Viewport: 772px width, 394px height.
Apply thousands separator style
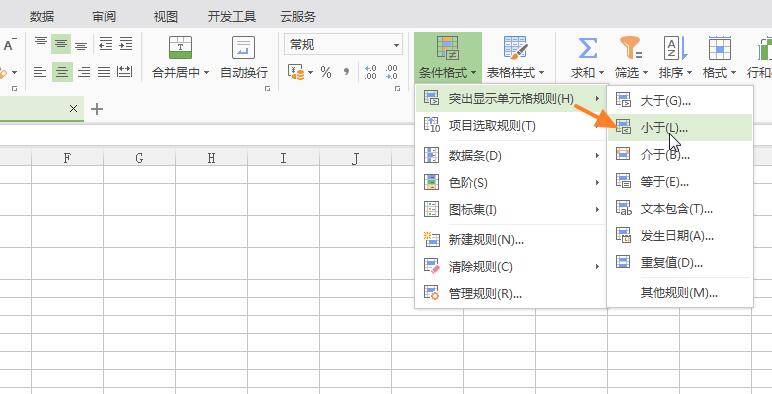tap(347, 72)
